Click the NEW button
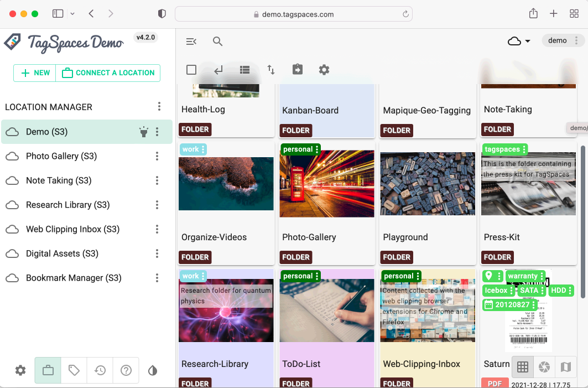The image size is (588, 388). click(x=35, y=73)
